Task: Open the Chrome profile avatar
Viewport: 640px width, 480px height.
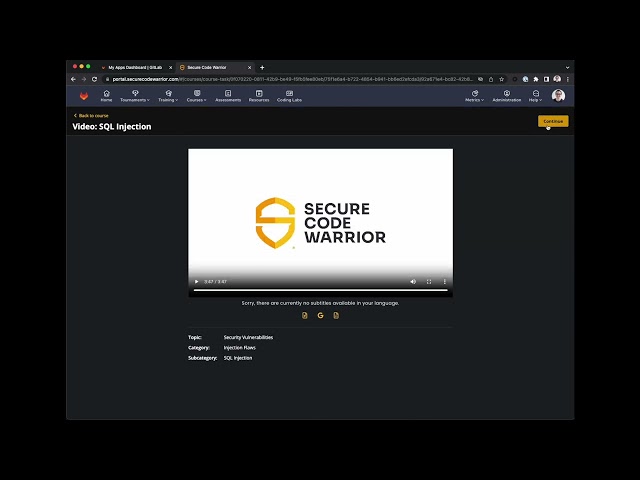Action: point(557,79)
